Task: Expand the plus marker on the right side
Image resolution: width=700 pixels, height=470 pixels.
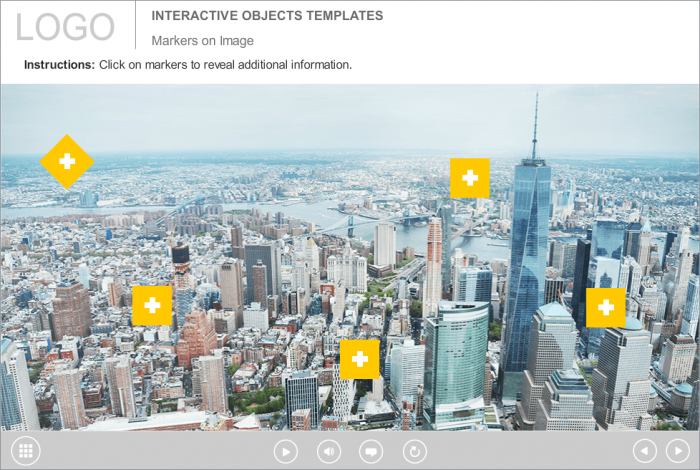Action: click(x=605, y=308)
